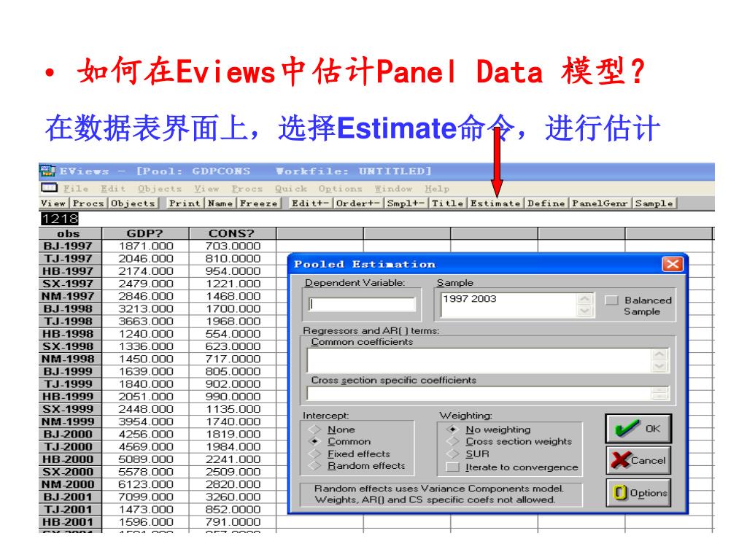The width and height of the screenshot is (747, 560).
Task: Click the GDP? column header
Action: coord(145,233)
